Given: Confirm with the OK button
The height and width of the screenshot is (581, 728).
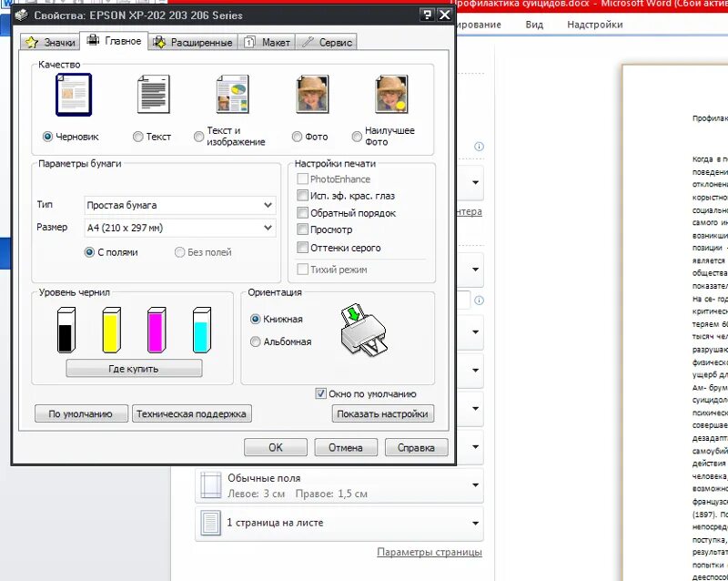Looking at the screenshot, I should [x=276, y=447].
